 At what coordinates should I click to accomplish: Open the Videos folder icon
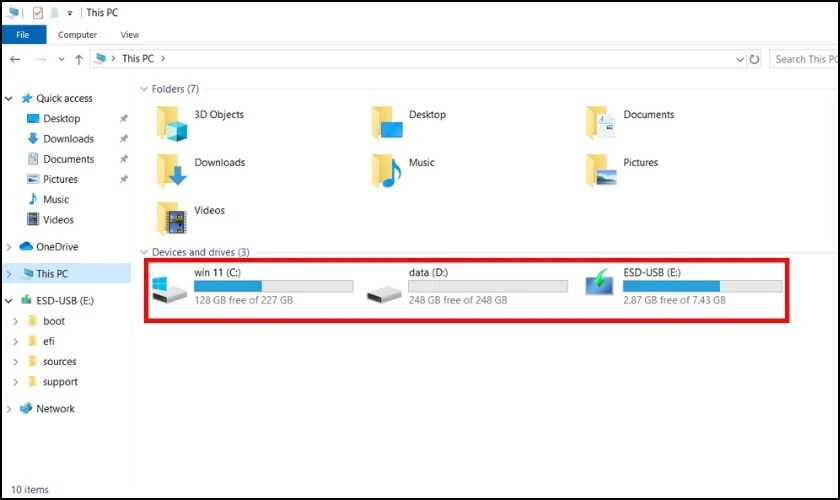coord(172,219)
